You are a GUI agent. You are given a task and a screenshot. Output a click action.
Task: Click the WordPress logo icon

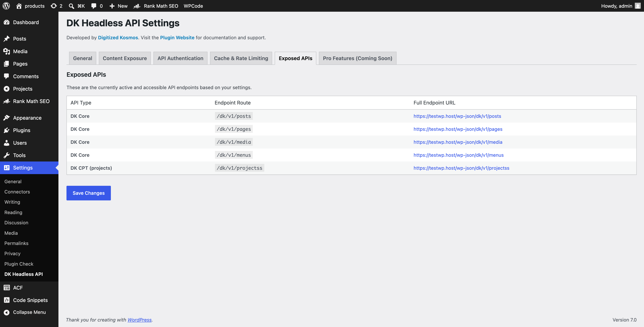coord(6,6)
